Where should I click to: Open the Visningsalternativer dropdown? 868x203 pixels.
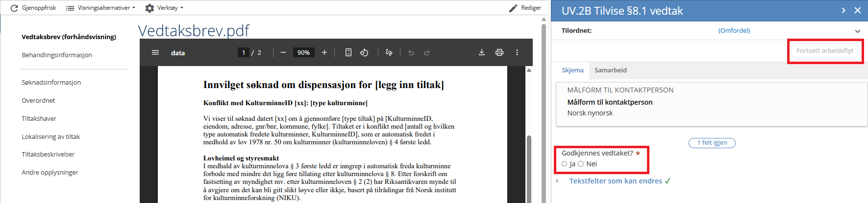click(100, 8)
